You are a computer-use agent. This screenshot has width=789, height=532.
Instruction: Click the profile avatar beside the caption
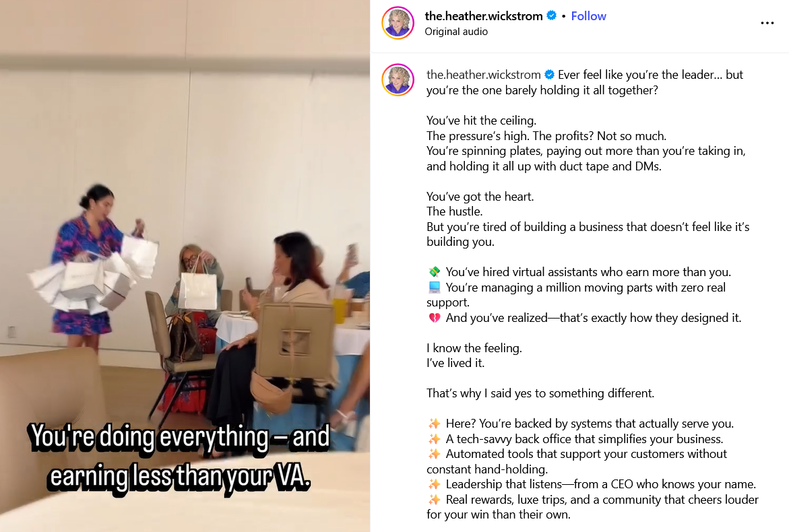coord(398,80)
